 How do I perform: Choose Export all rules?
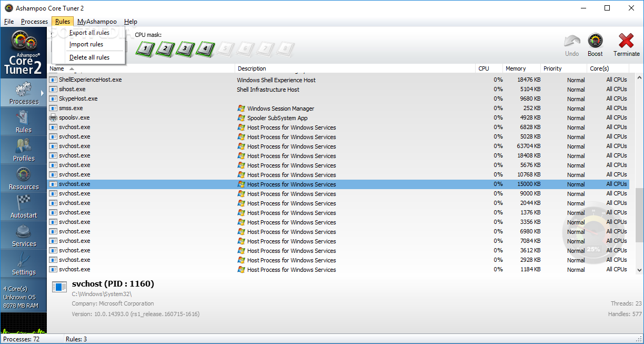[88, 33]
